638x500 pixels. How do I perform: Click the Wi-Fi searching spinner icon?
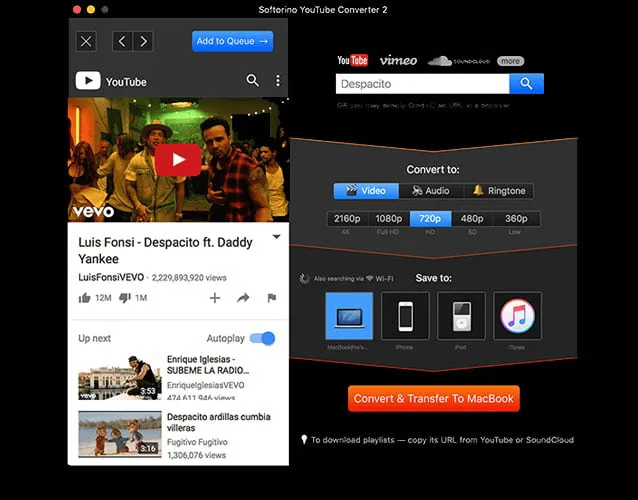pos(304,279)
